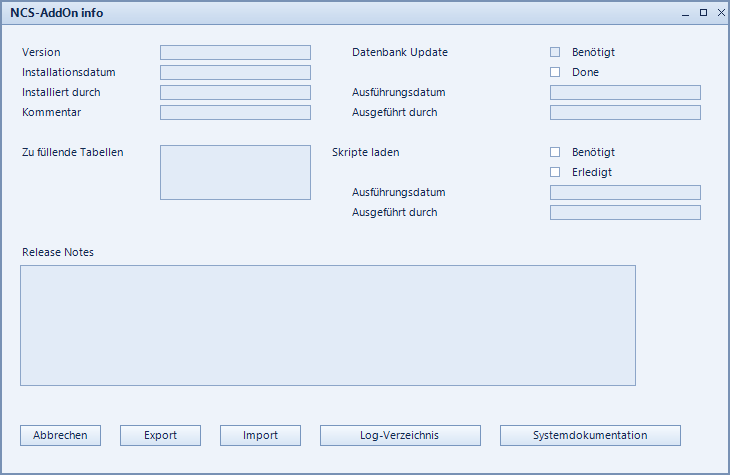Click the Installationsdatum label
Screen dimensions: 730x475
[x=68, y=72]
